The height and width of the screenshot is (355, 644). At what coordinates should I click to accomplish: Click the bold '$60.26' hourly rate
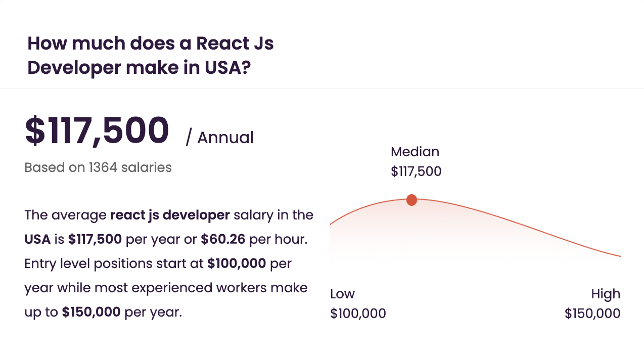coord(223,239)
